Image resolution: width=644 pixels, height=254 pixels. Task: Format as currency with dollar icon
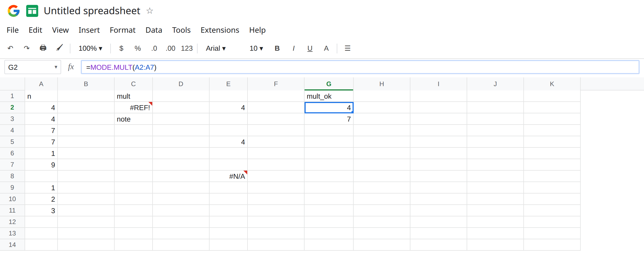121,48
